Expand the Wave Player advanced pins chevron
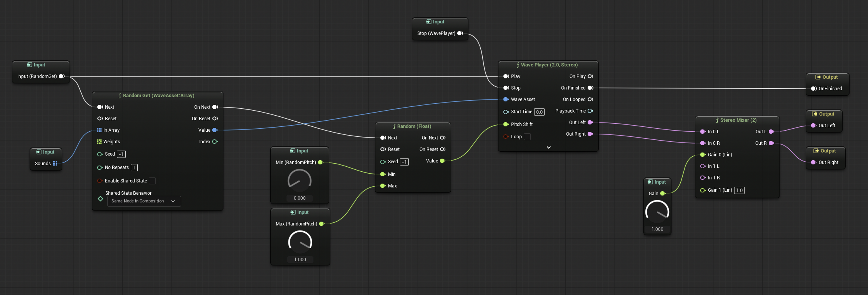This screenshot has height=295, width=868. coord(549,147)
